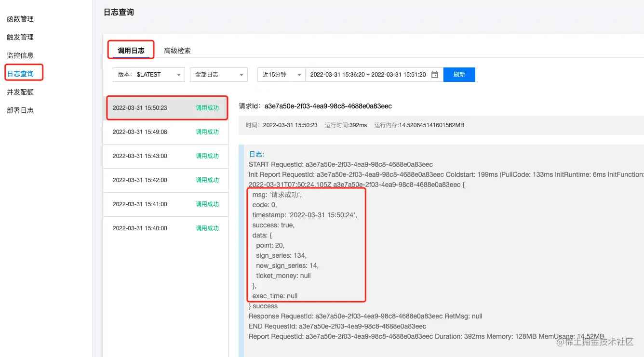Image resolution: width=644 pixels, height=357 pixels.
Task: Open 函数管理 in the sidebar
Action: [x=20, y=19]
